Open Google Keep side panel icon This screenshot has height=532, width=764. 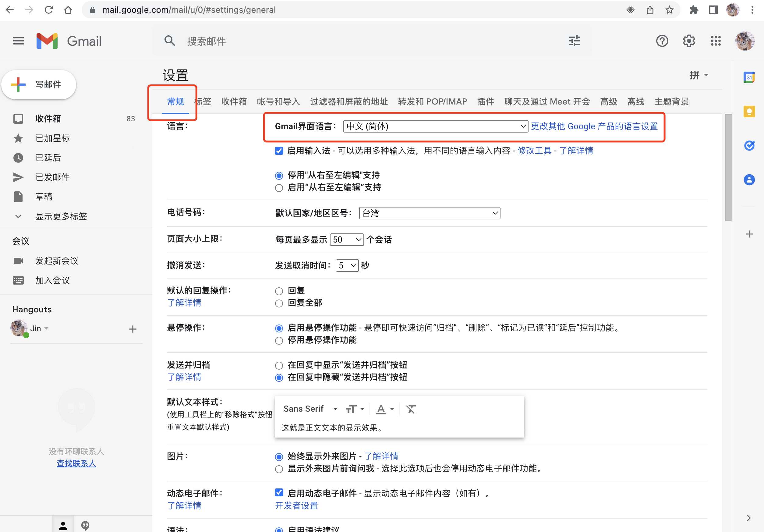click(x=749, y=111)
